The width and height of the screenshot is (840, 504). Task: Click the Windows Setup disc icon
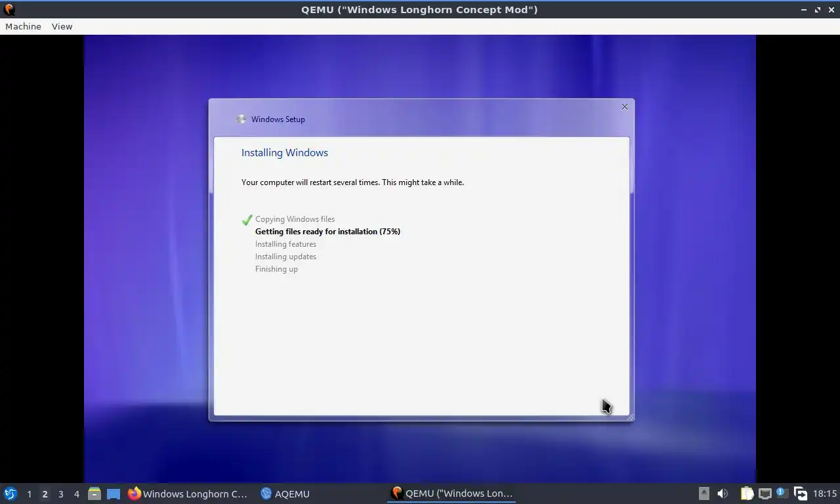pyautogui.click(x=241, y=119)
